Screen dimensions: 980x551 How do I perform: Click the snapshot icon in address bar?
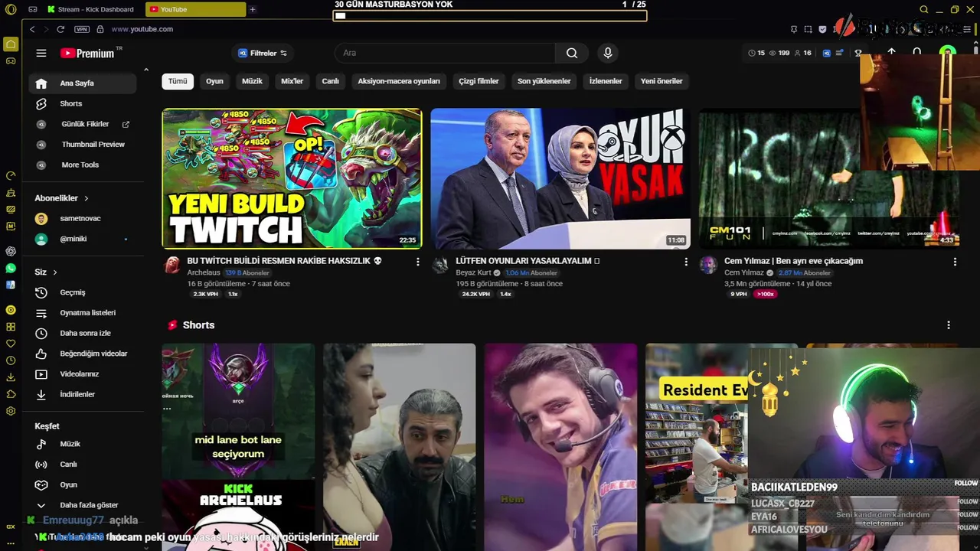click(x=808, y=29)
